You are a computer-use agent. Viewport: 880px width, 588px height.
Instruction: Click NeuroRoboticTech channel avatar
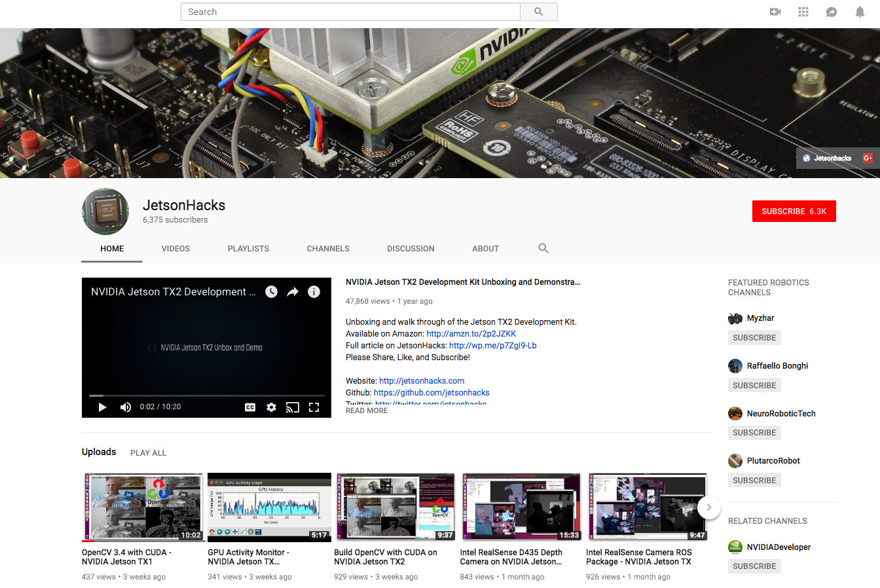735,413
